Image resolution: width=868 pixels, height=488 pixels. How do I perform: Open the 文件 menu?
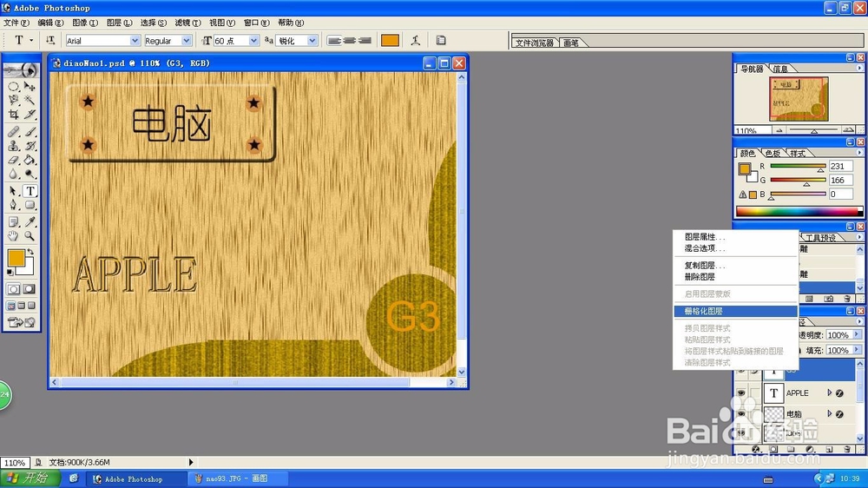click(x=16, y=23)
